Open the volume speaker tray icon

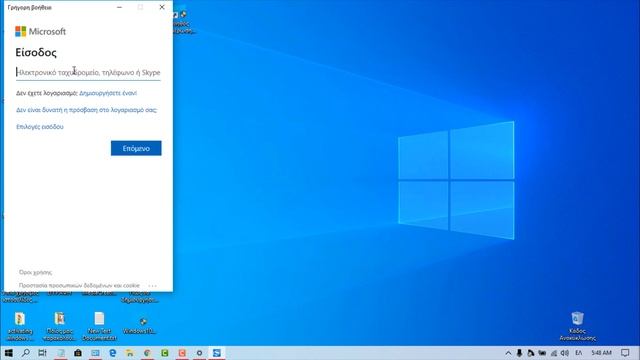[x=565, y=353]
